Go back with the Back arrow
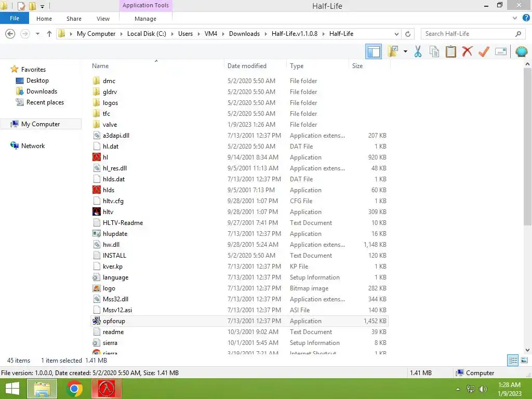Screen dimensions: 532x399 click(x=10, y=34)
